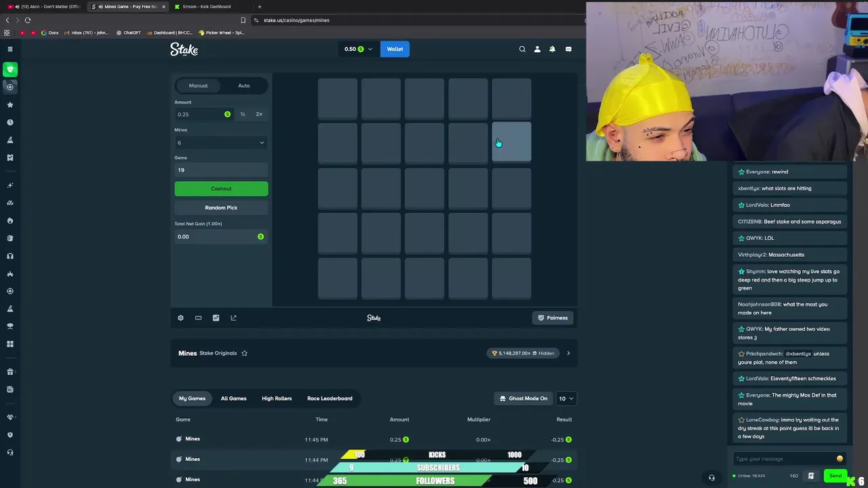
Task: Open the 5,148,297.00× Hidden top win badge
Action: click(524, 353)
